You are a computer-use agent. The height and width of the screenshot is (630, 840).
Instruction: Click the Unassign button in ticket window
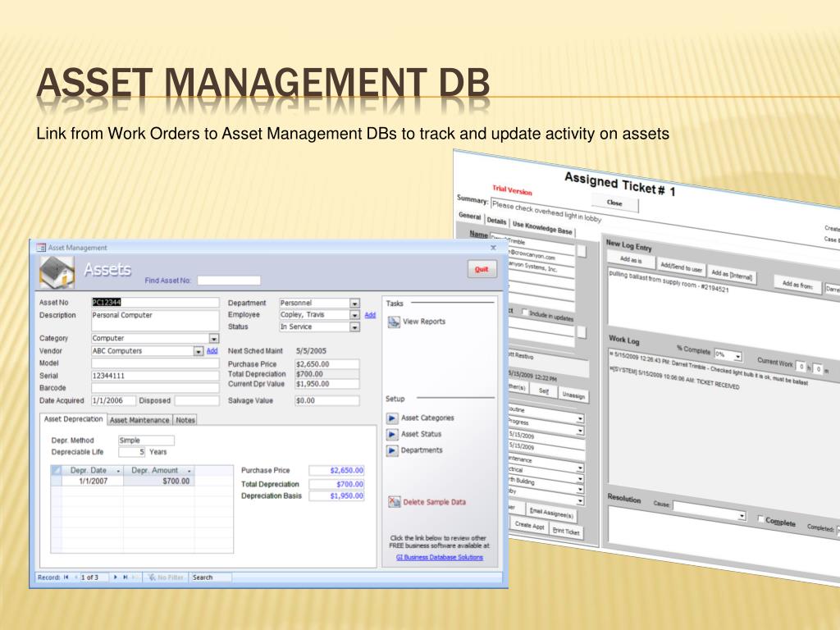(573, 395)
